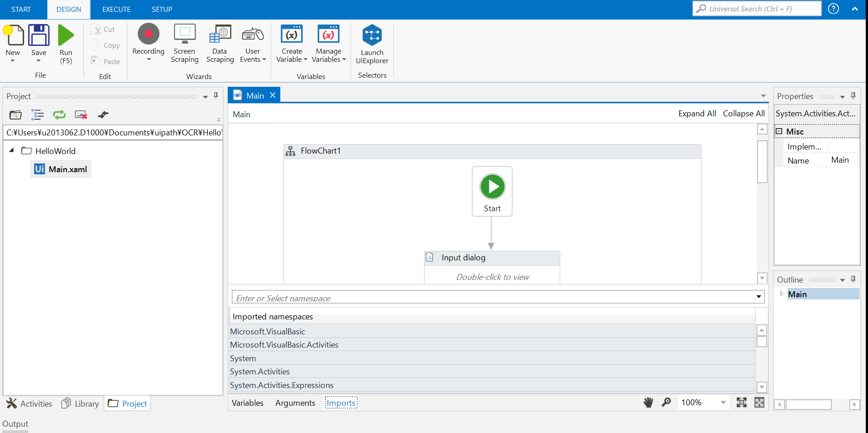Click the Manage Variables icon
Screen dimensions: 868x433
[x=329, y=35]
